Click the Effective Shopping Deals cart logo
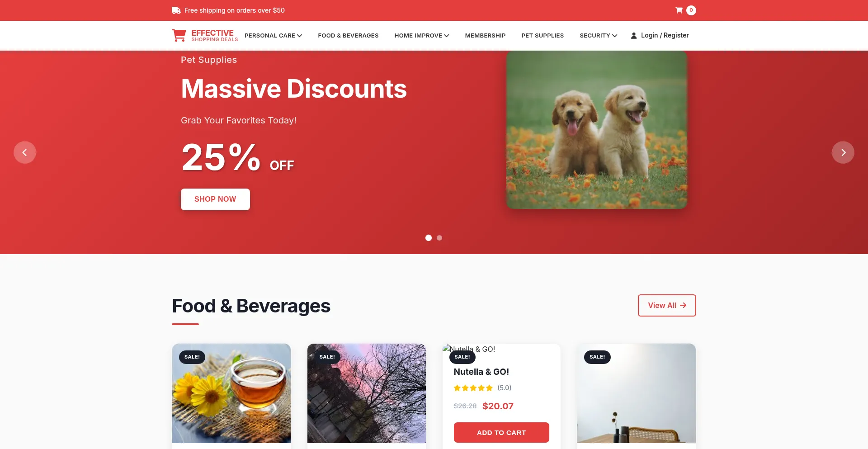This screenshot has width=868, height=449. [x=179, y=35]
